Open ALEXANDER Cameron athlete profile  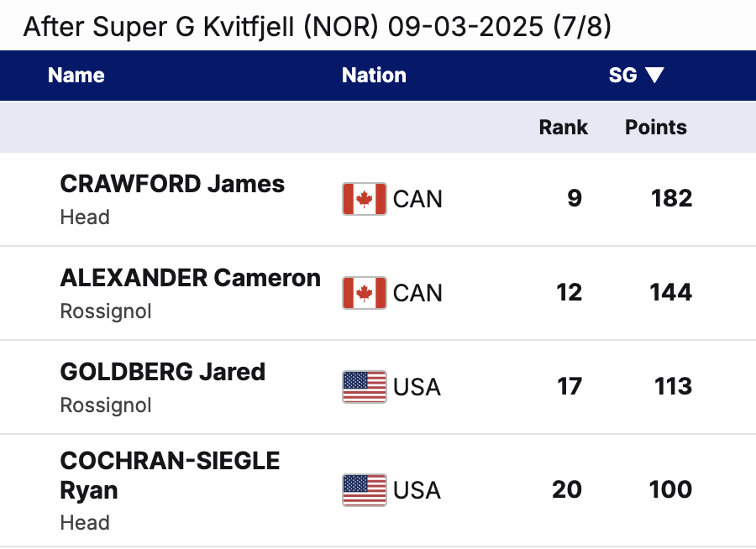click(190, 278)
